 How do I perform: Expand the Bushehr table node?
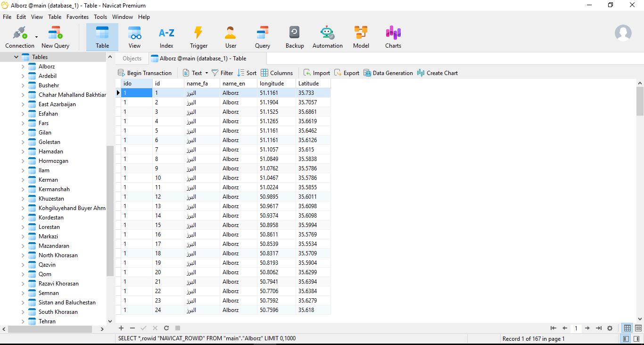click(x=23, y=85)
